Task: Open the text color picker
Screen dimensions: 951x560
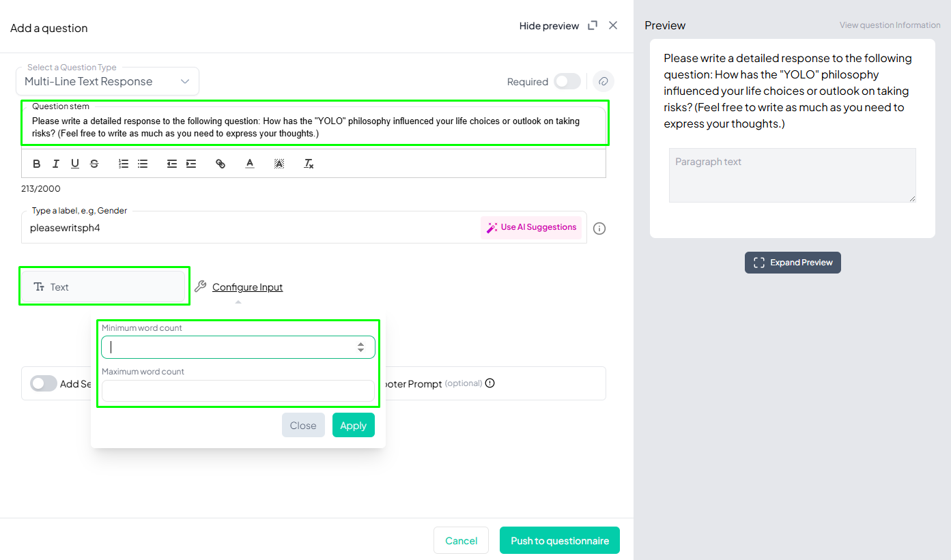Action: tap(250, 164)
